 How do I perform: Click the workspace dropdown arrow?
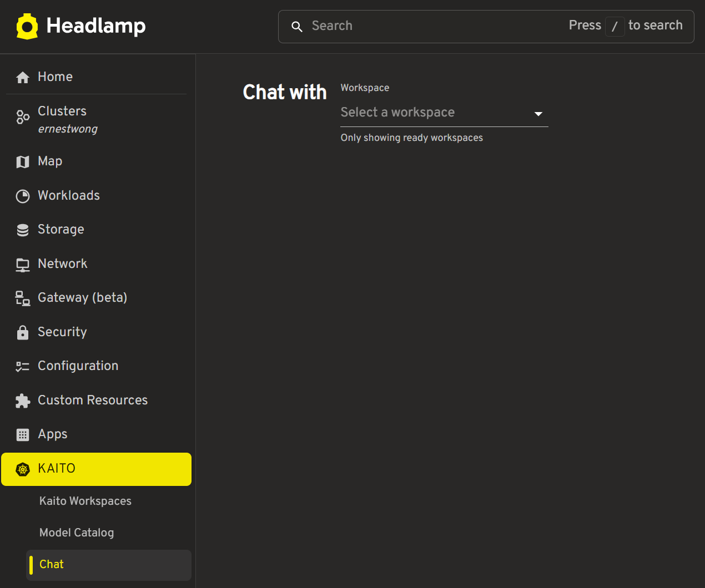(x=538, y=114)
